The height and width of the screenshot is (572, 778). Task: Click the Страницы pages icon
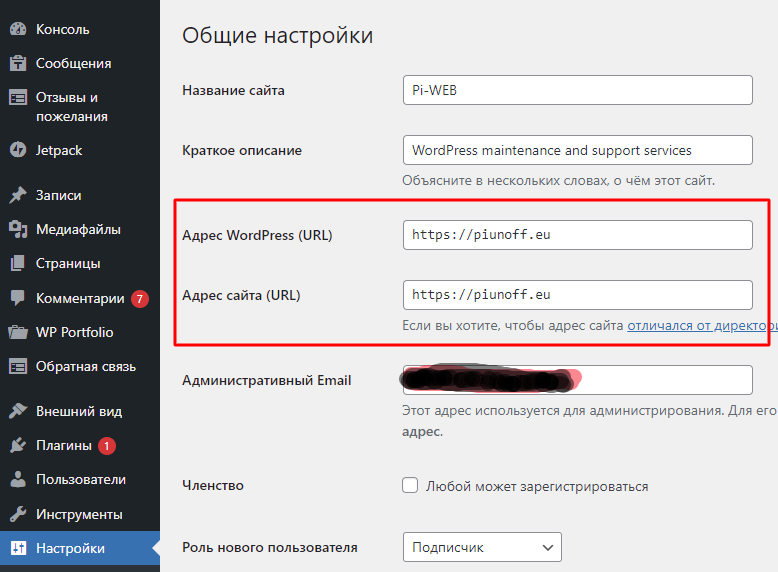click(18, 263)
